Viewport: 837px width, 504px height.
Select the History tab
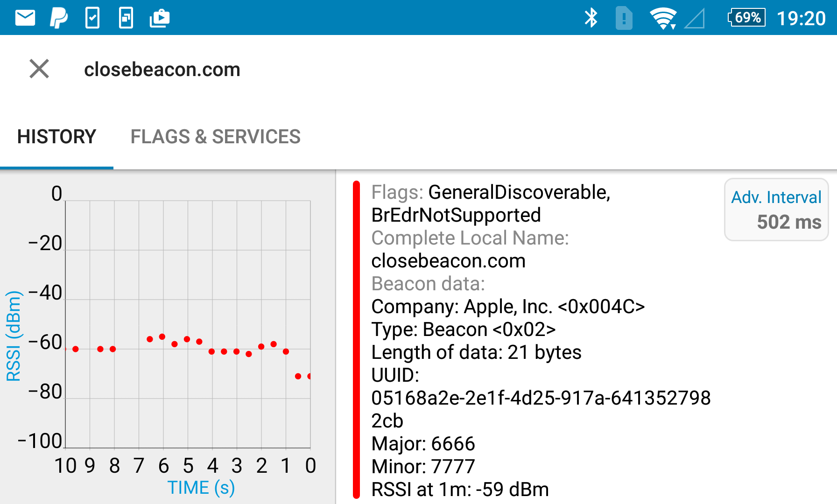pyautogui.click(x=56, y=137)
